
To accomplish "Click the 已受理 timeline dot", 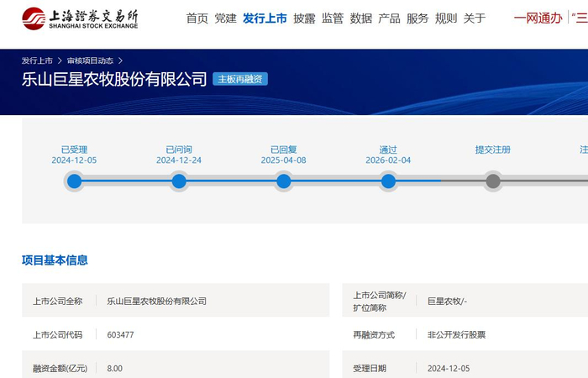I will (x=74, y=181).
